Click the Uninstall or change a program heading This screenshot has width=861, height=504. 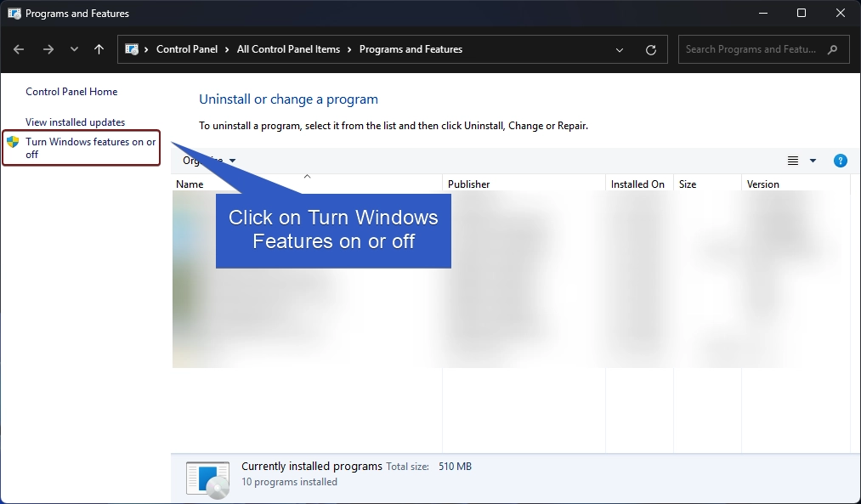(x=288, y=99)
